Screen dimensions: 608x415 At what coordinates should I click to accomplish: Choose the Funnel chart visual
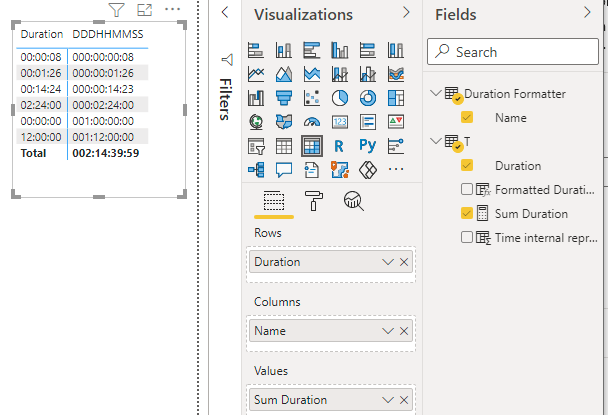(x=284, y=98)
